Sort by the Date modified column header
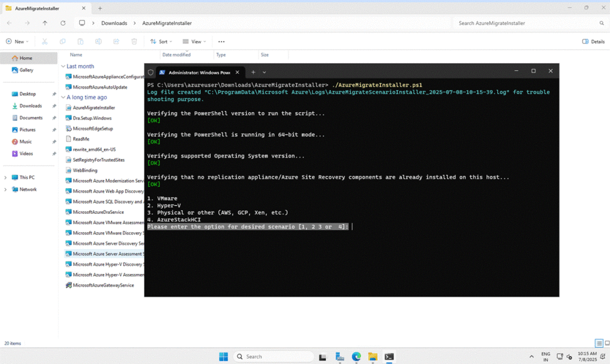Viewport: 610px width, 364px height. coord(176,55)
